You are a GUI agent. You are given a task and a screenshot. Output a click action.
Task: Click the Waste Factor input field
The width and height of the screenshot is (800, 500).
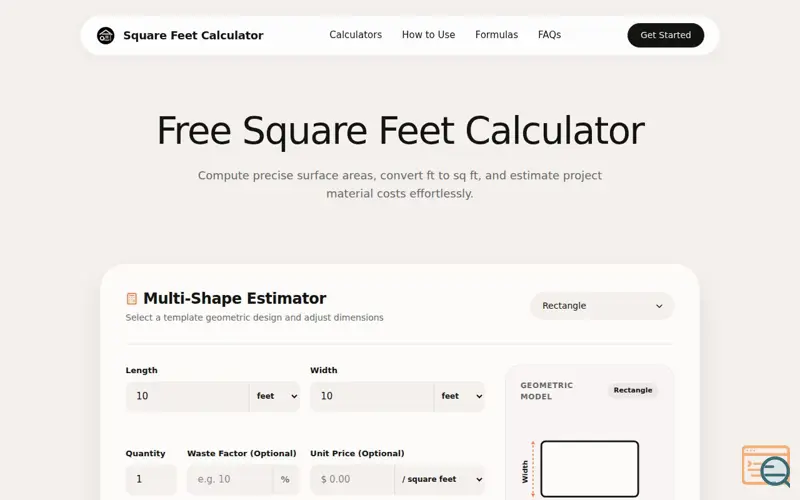pyautogui.click(x=230, y=479)
